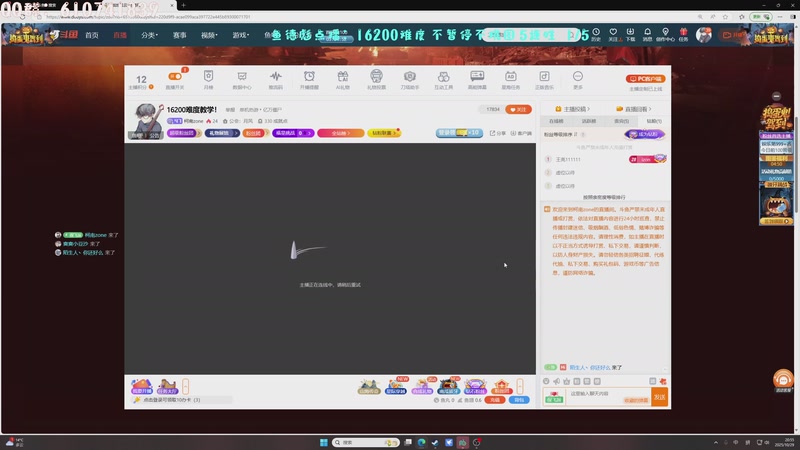800x450 pixels.
Task: Open the 高能弹幕 danmaku icon
Action: (477, 76)
